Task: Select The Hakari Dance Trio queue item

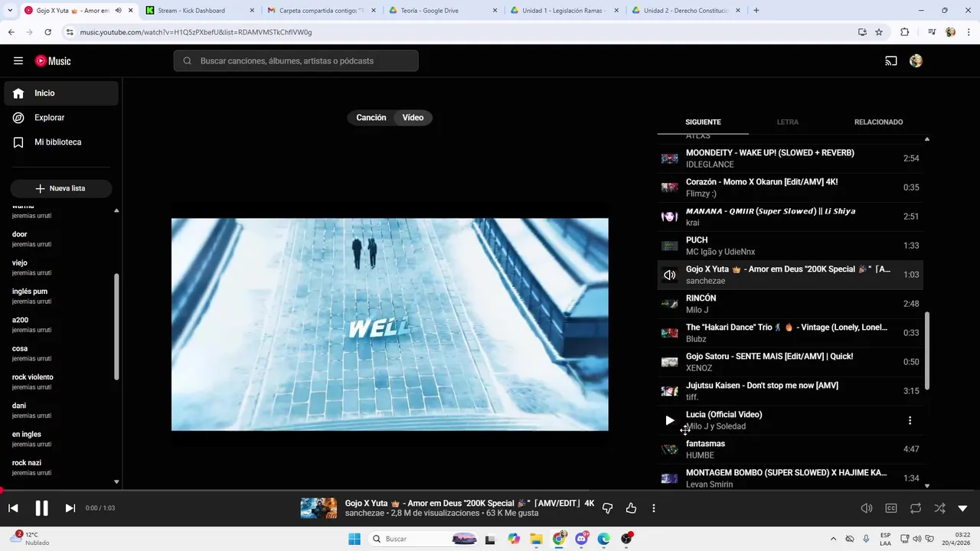Action: (790, 333)
